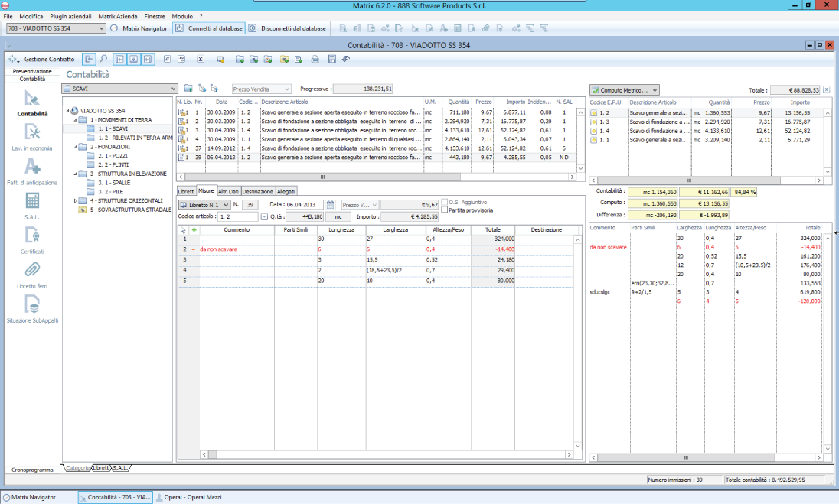The width and height of the screenshot is (839, 504).
Task: Open the S.A.L. calculator icon in sidebar
Action: point(32,201)
